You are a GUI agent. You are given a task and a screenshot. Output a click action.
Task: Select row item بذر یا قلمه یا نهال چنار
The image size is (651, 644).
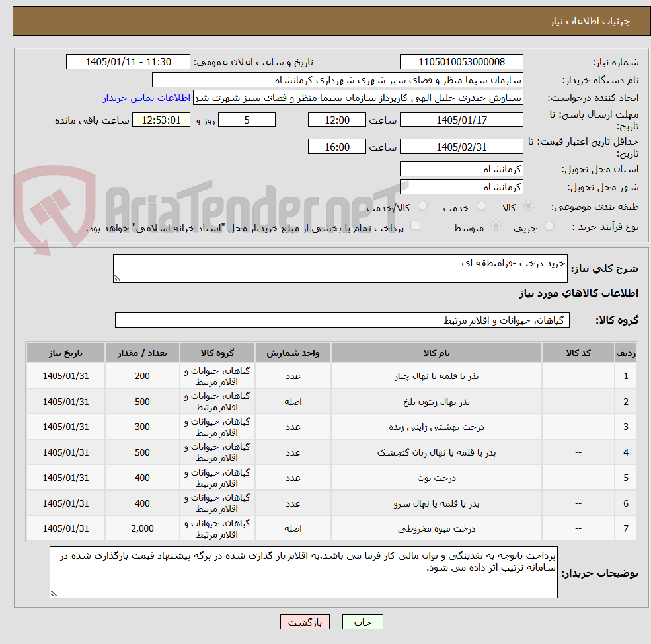pyautogui.click(x=436, y=376)
